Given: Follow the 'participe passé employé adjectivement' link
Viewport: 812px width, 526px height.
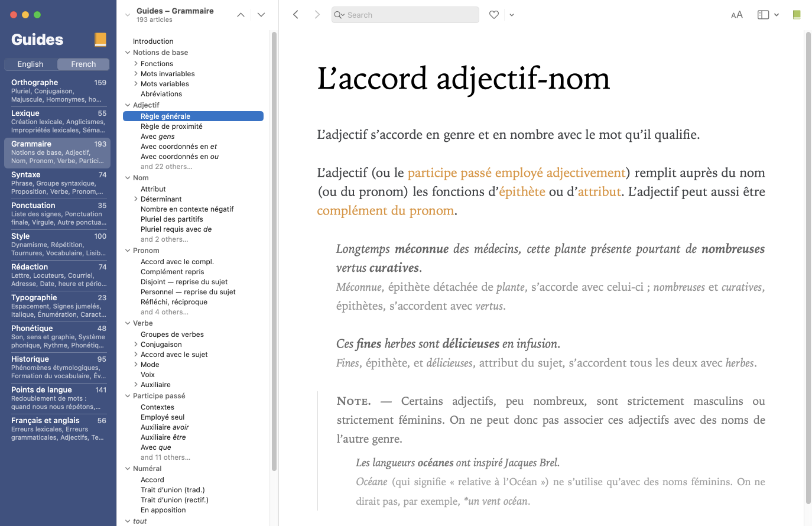Looking at the screenshot, I should click(516, 173).
